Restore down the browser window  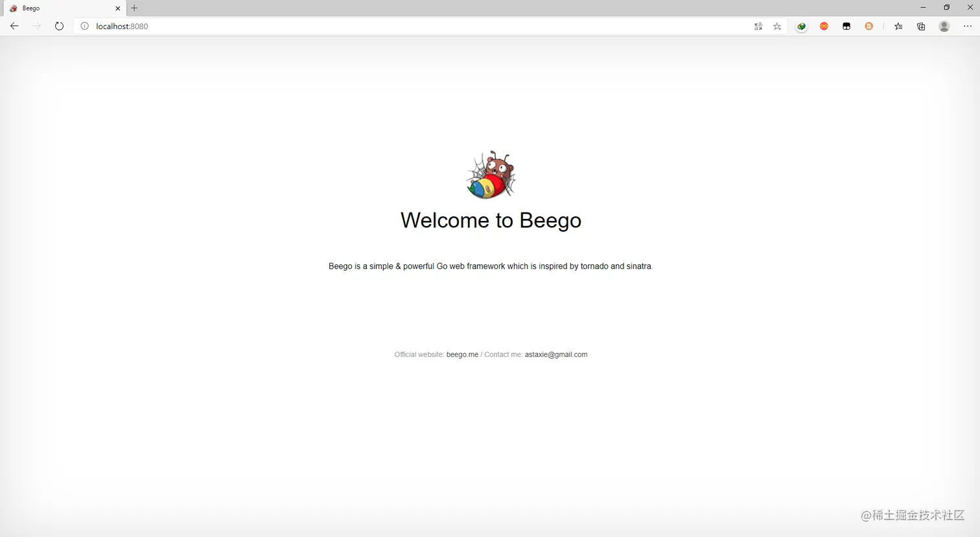pos(946,8)
